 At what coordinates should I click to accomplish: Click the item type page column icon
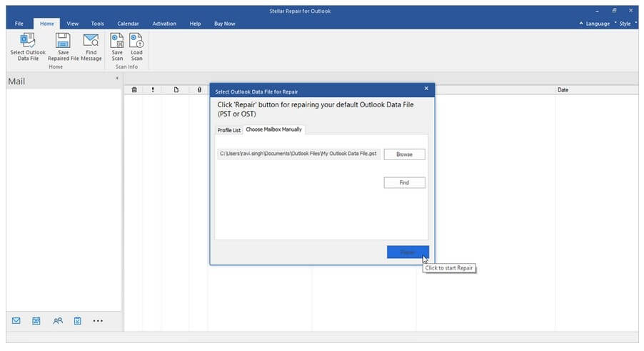tap(176, 89)
